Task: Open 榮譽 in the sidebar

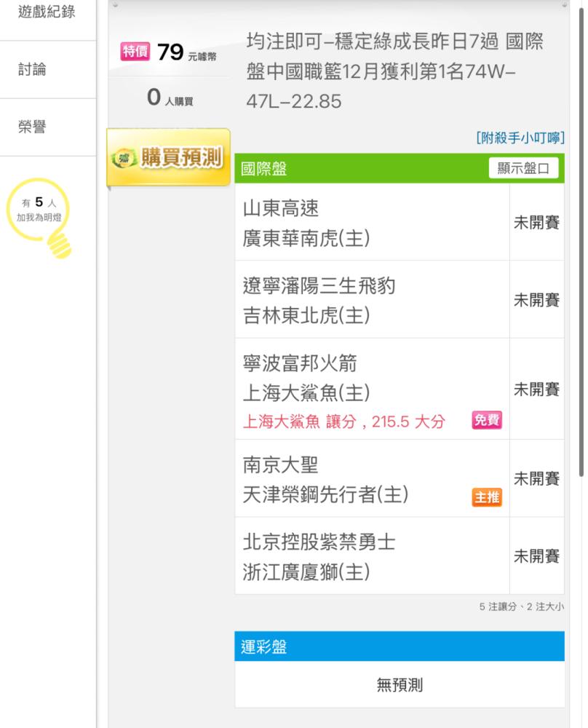Action: (32, 127)
